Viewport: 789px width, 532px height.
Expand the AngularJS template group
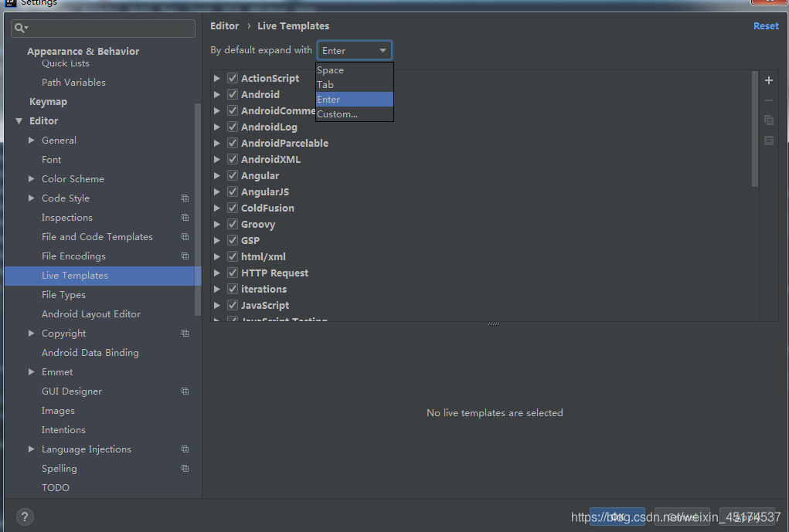coord(217,191)
